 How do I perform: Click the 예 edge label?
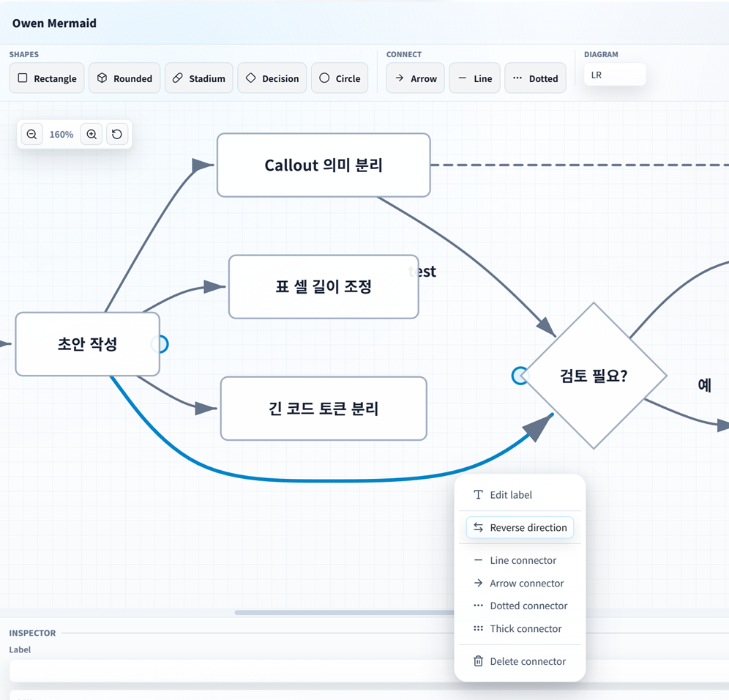click(x=704, y=385)
